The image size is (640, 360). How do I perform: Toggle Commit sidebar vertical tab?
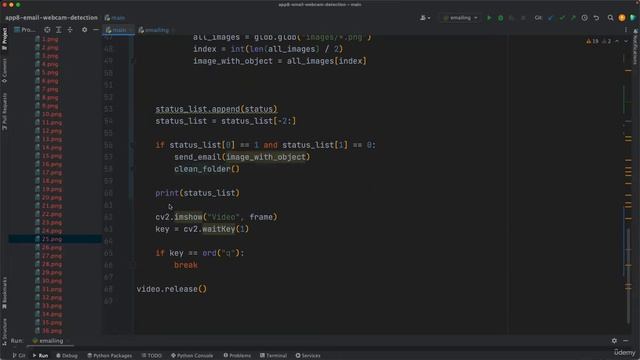click(4, 70)
